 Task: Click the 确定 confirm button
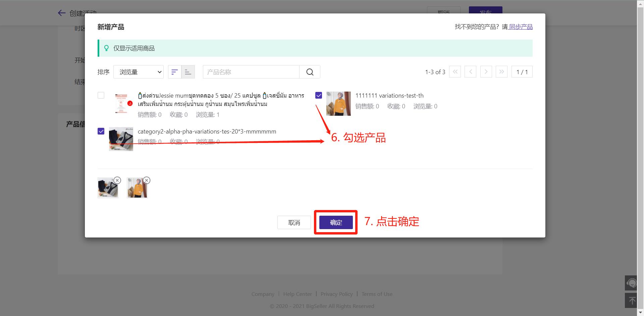(336, 222)
